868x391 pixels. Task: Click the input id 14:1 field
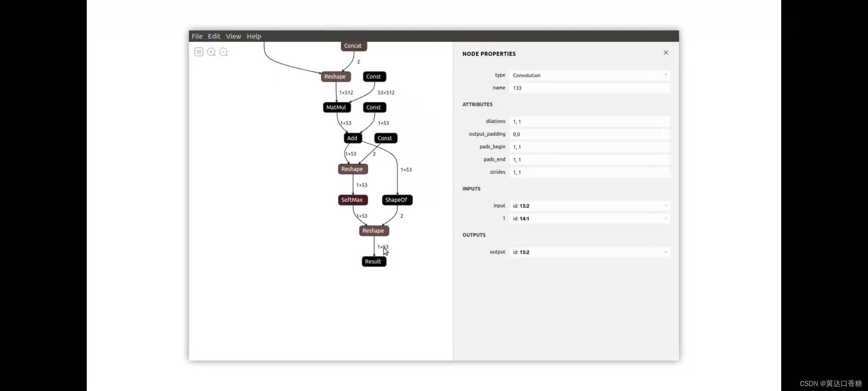point(590,218)
